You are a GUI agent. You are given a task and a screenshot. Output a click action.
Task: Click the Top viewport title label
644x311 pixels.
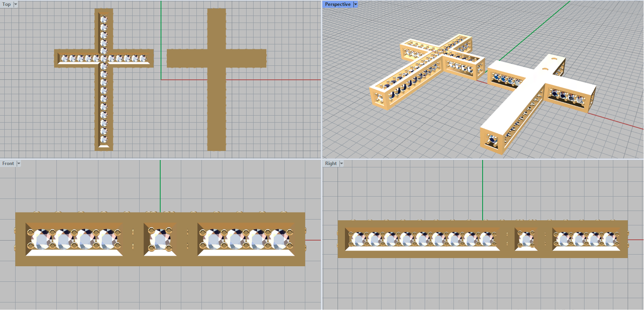click(x=6, y=4)
